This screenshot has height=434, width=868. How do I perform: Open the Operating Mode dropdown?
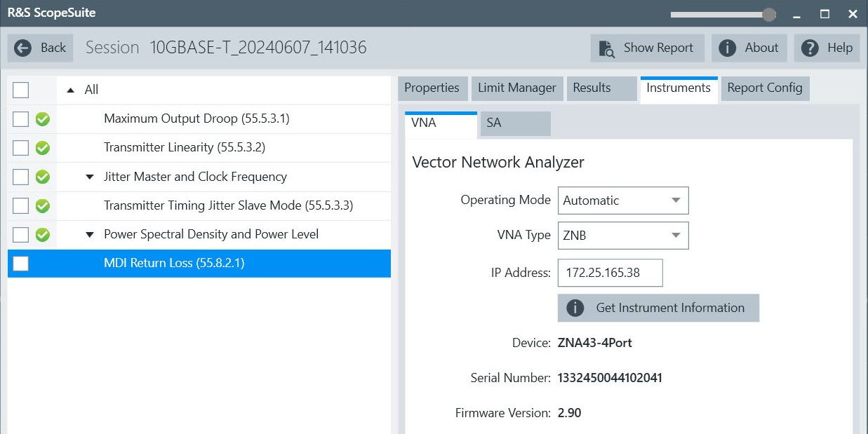[x=623, y=200]
